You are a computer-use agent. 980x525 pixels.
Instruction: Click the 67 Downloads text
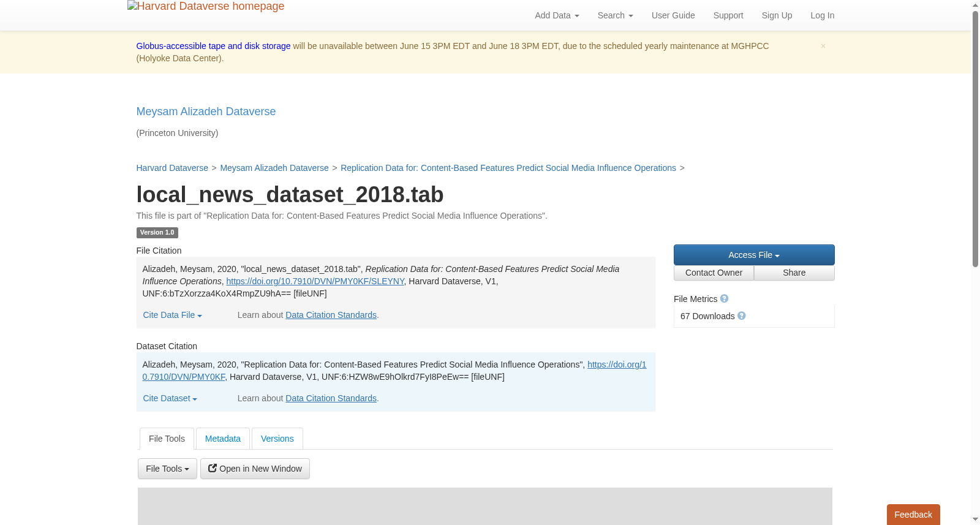click(707, 316)
